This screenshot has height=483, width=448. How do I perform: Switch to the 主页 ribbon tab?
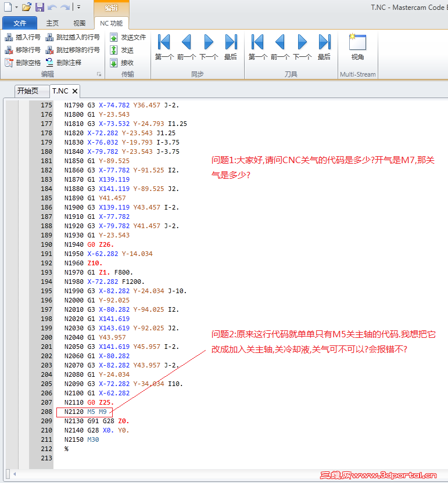[x=52, y=23]
